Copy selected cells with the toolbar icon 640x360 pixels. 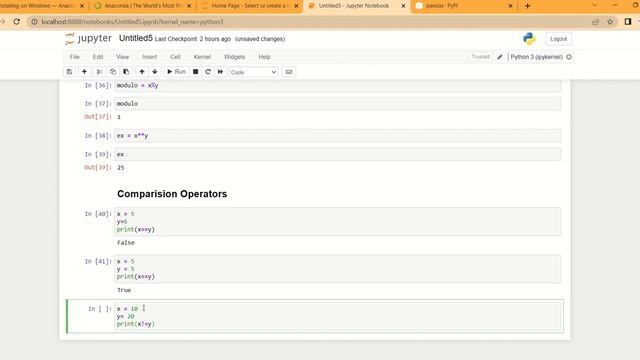tap(113, 72)
